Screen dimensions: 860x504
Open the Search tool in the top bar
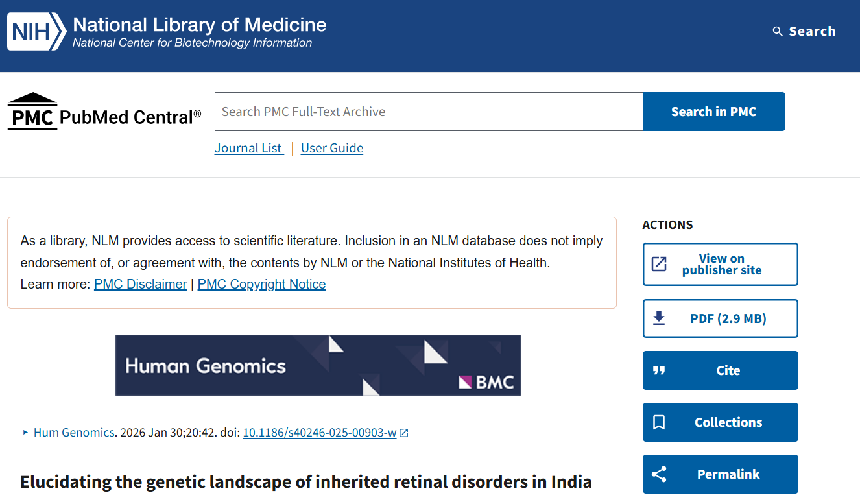pyautogui.click(x=804, y=30)
